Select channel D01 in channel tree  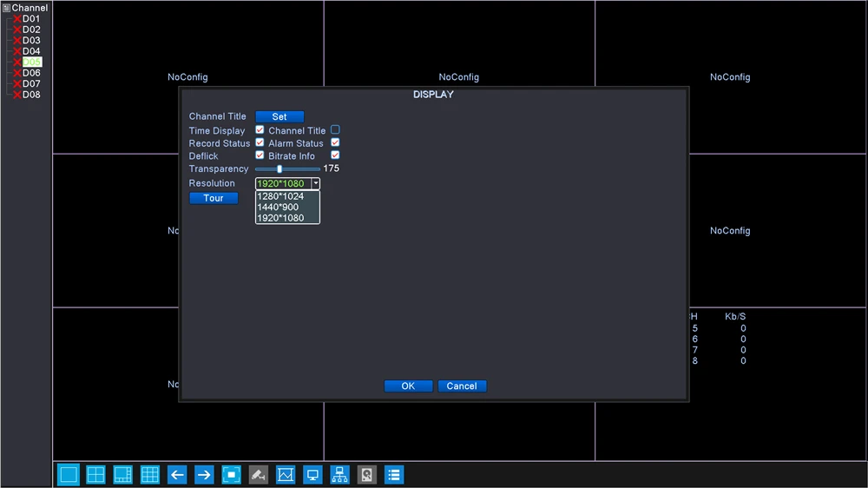[x=31, y=19]
